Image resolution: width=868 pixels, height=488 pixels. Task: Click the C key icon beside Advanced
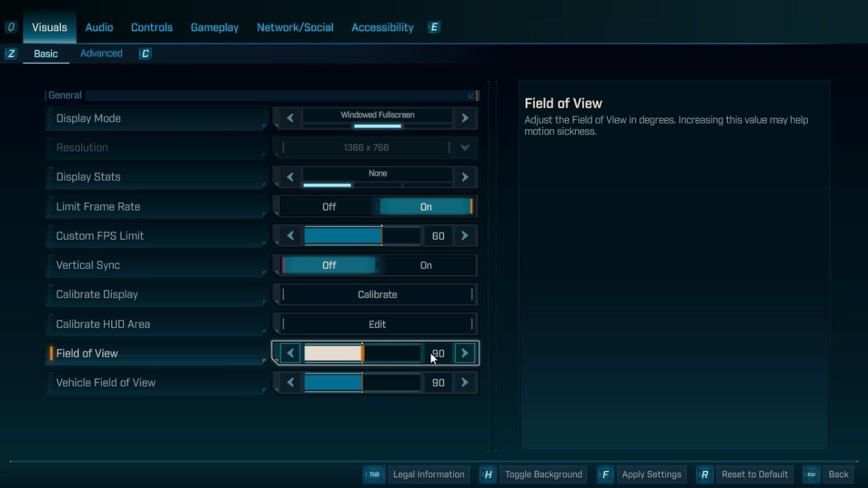pyautogui.click(x=144, y=53)
